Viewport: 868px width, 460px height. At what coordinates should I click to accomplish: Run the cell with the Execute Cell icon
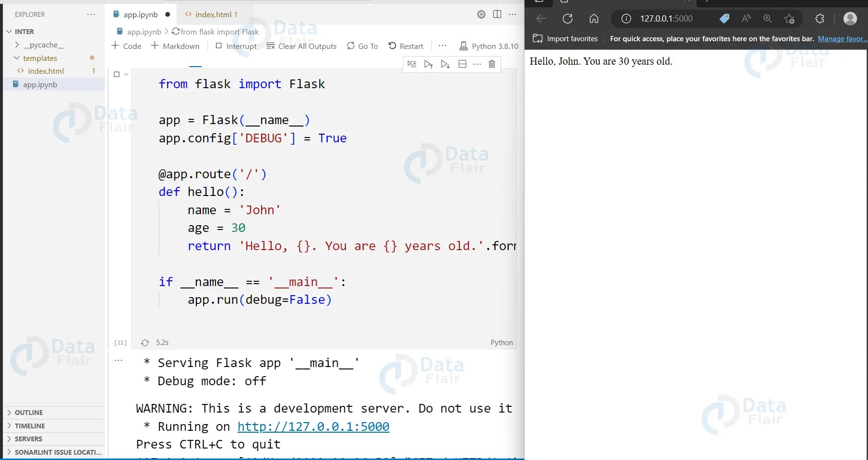[x=412, y=64]
